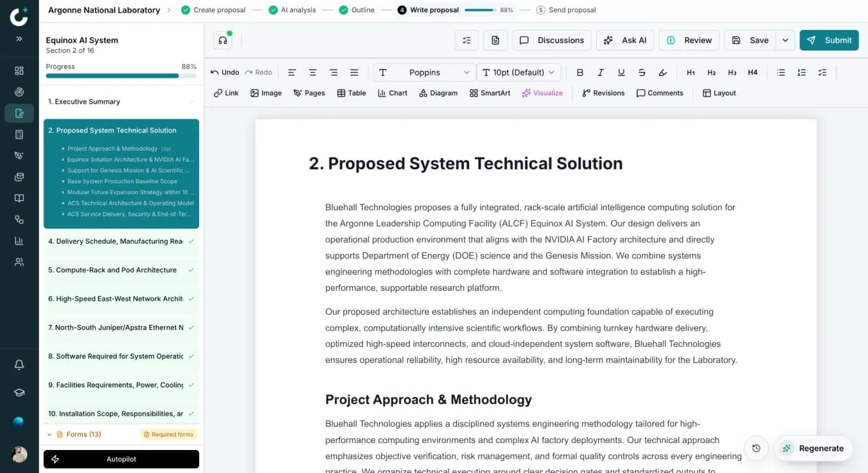Viewport: 868px width, 473px height.
Task: Insert a Chart
Action: pos(393,93)
